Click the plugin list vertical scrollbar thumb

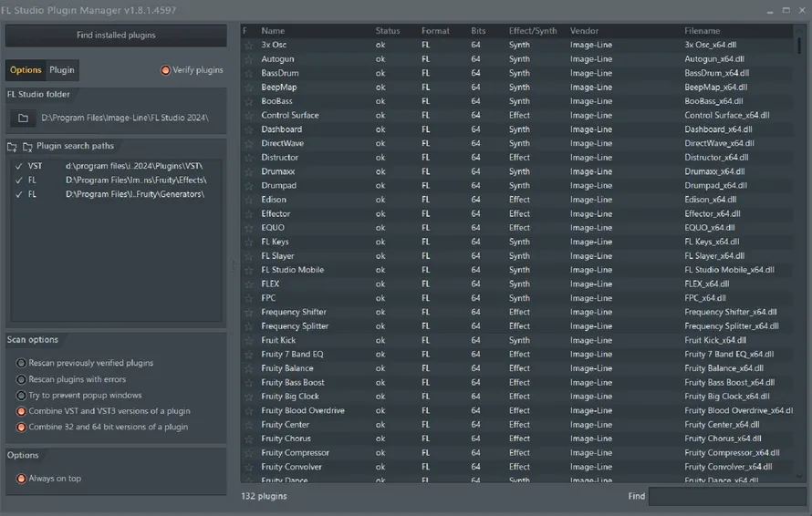[x=799, y=46]
